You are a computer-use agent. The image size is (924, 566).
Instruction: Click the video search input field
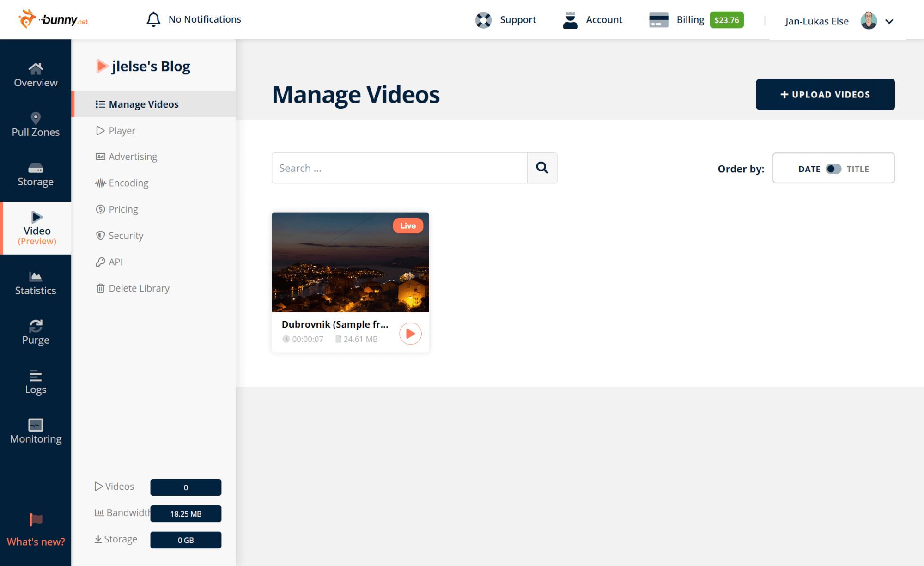click(399, 168)
